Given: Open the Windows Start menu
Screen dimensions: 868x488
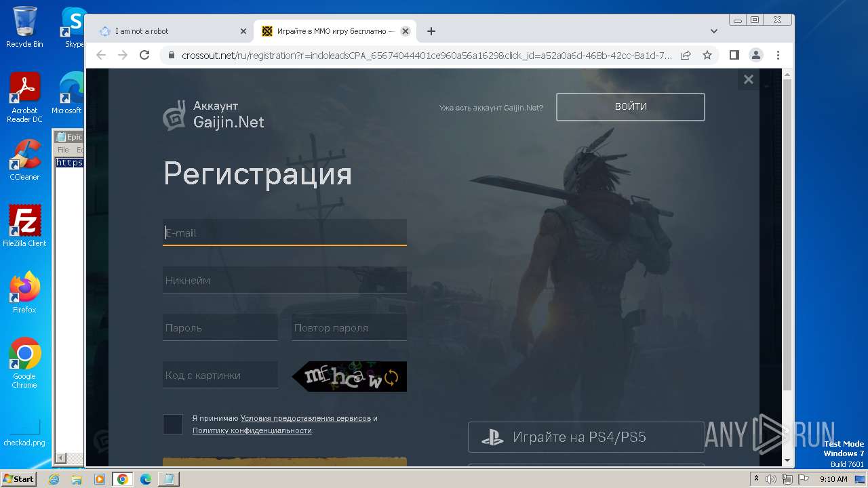Looking at the screenshot, I should click(x=18, y=479).
